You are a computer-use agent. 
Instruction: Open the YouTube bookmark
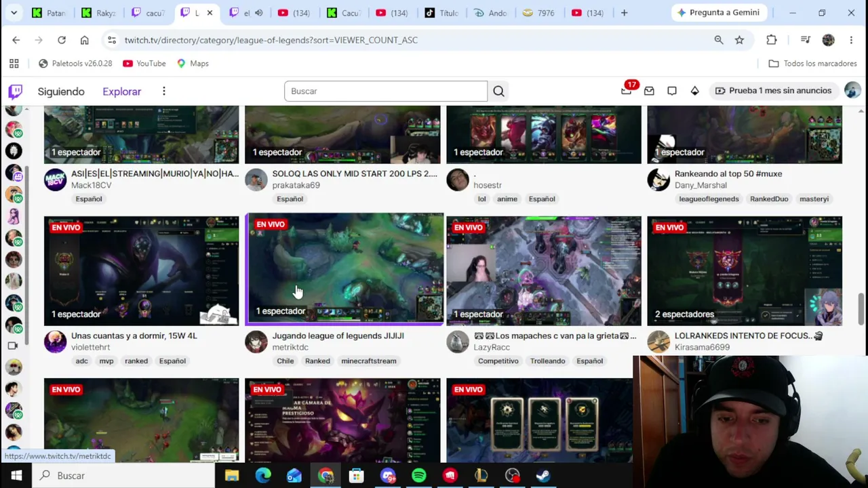pyautogui.click(x=144, y=64)
